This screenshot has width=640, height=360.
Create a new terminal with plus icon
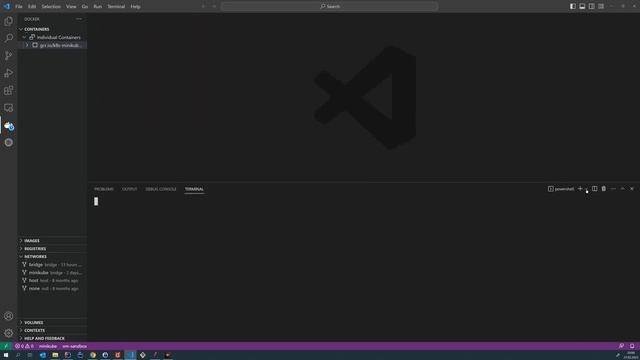[580, 189]
